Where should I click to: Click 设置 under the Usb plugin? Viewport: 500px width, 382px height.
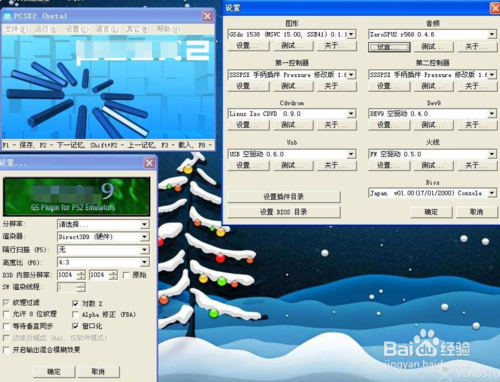point(248,165)
